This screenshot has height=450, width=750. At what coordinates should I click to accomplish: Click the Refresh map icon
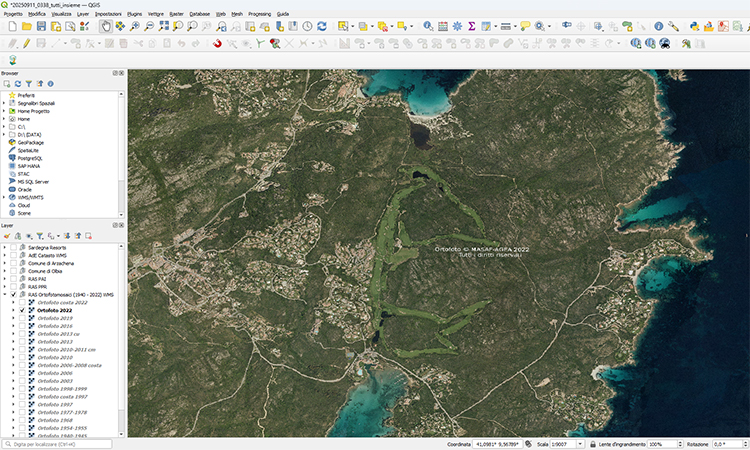click(x=322, y=26)
